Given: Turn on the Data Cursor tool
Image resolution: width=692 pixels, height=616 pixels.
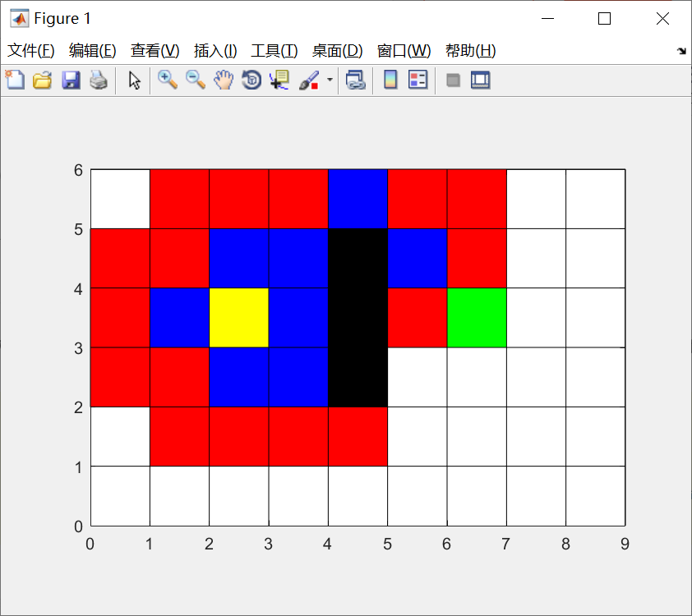Looking at the screenshot, I should click(x=279, y=80).
